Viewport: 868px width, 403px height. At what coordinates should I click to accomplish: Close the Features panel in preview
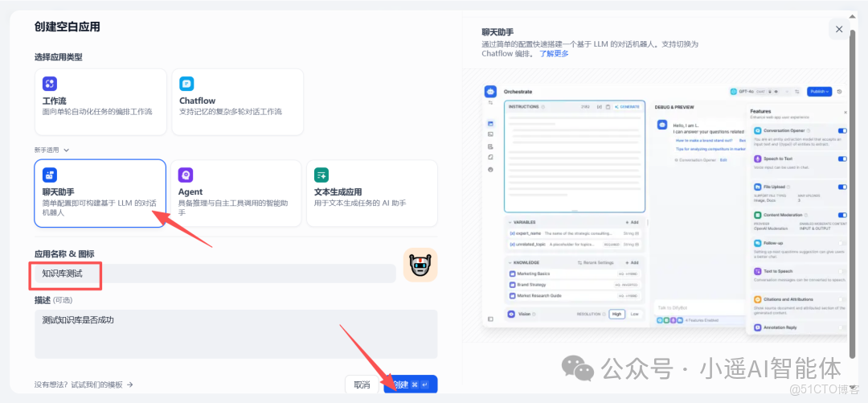coord(845,112)
